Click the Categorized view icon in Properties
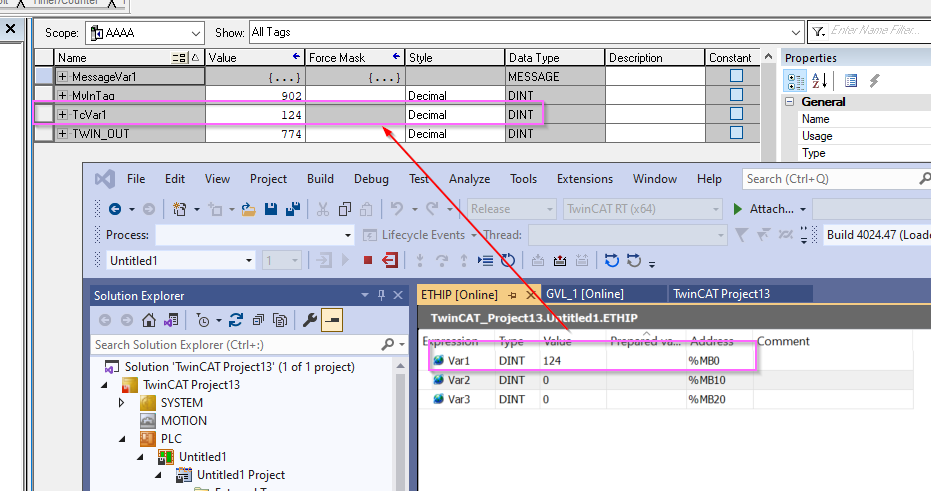 796,81
